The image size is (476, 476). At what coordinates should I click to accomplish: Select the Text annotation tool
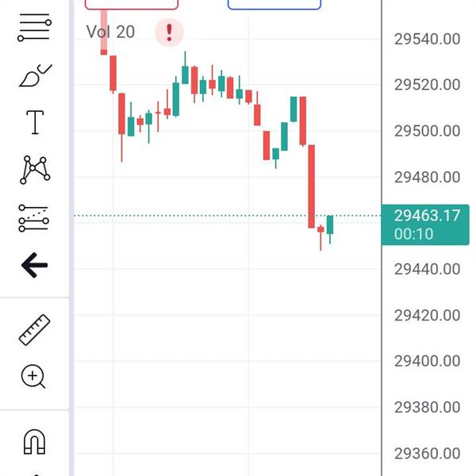[x=35, y=122]
